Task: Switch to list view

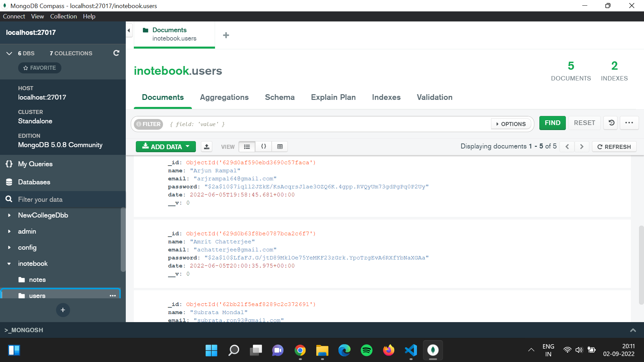Action: 247,146
